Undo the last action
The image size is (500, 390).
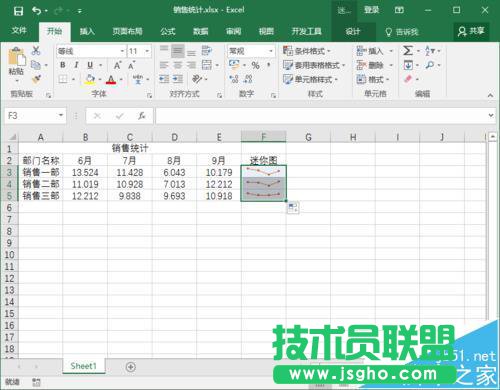coord(36,11)
